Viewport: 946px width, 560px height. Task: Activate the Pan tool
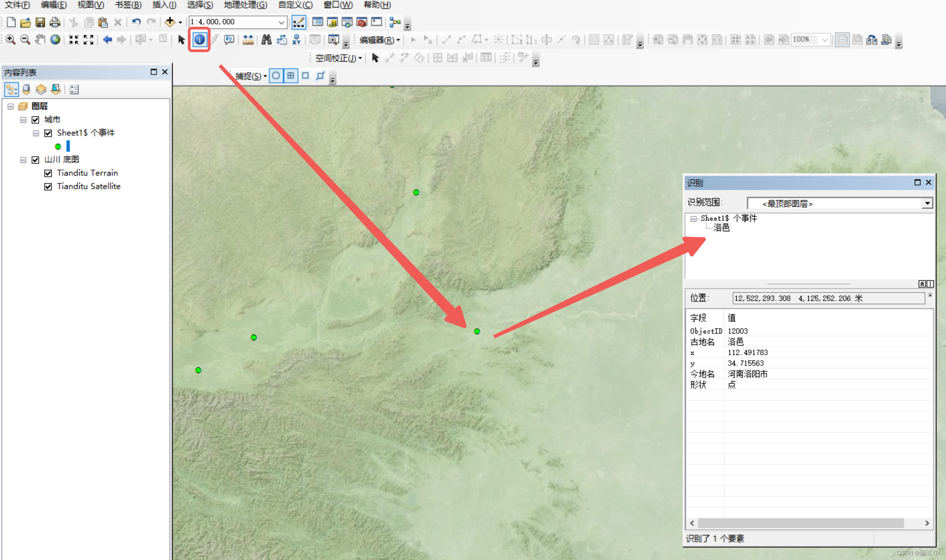click(x=40, y=39)
